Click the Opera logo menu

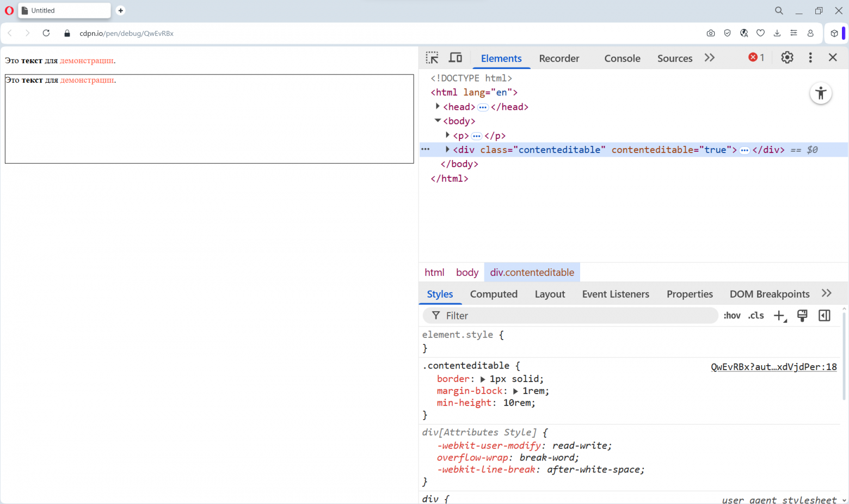(9, 10)
